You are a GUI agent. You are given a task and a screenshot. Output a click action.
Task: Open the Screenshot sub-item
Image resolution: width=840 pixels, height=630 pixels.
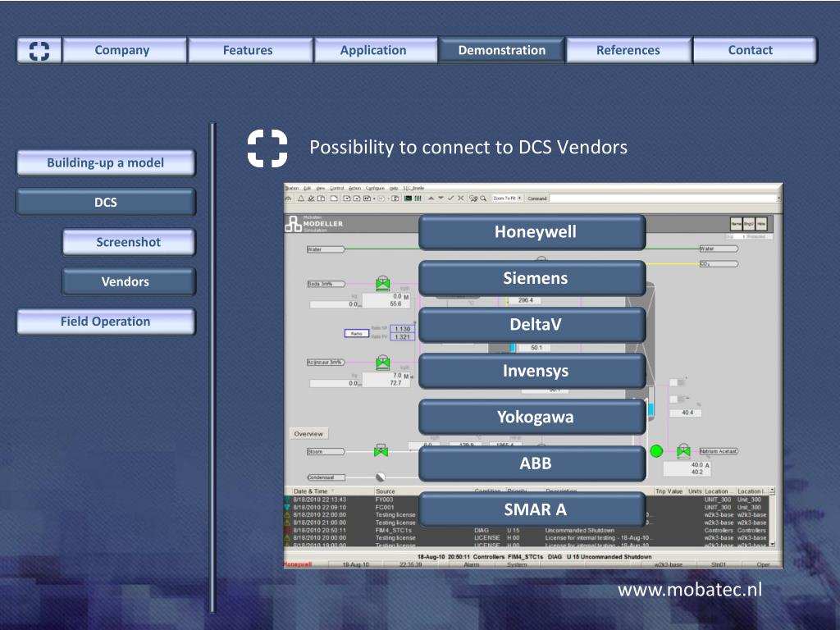click(129, 242)
